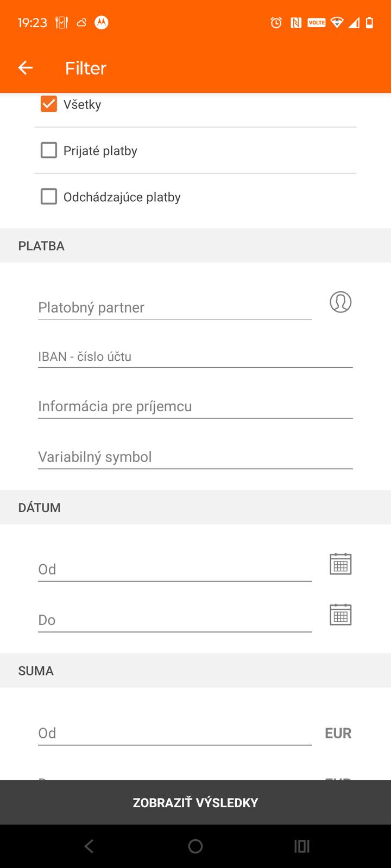Open calendar for the Do date field
The image size is (391, 868).
coord(340,614)
